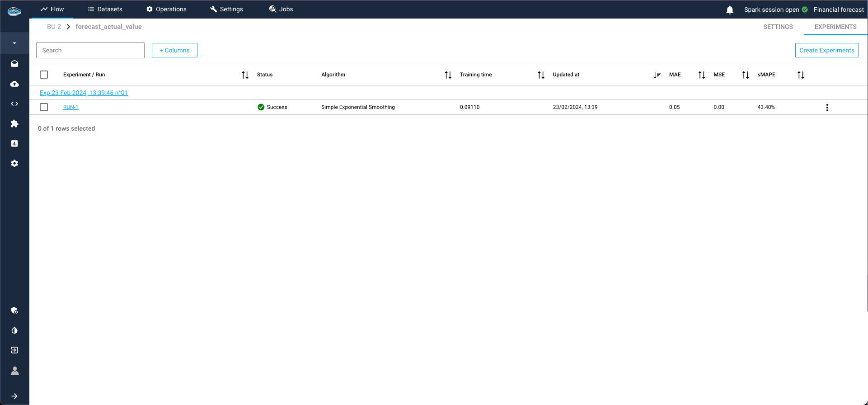
Task: Open the bar chart sidebar icon
Action: click(14, 144)
